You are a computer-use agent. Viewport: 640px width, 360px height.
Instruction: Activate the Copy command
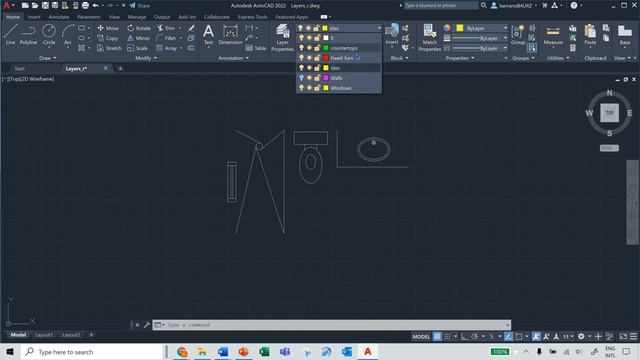[107, 38]
